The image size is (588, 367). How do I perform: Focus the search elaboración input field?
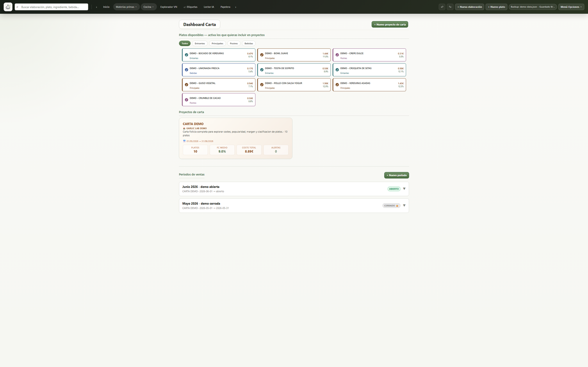[x=51, y=7]
